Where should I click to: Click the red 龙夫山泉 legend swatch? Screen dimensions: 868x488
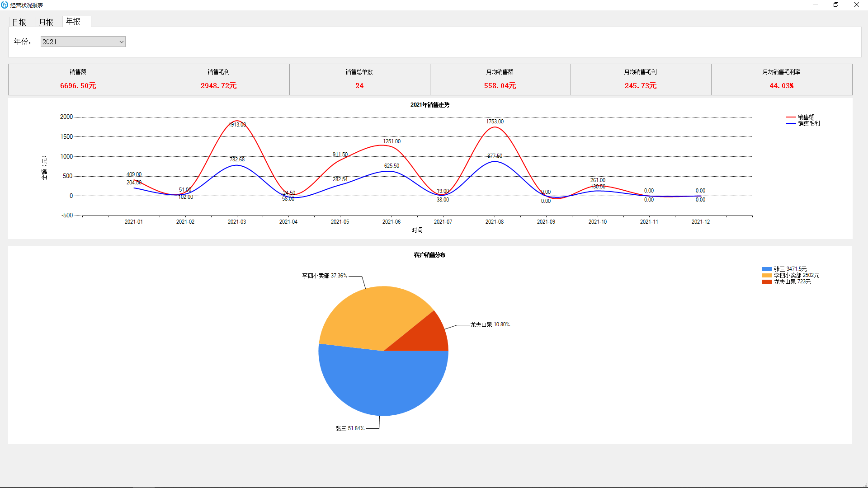point(767,282)
